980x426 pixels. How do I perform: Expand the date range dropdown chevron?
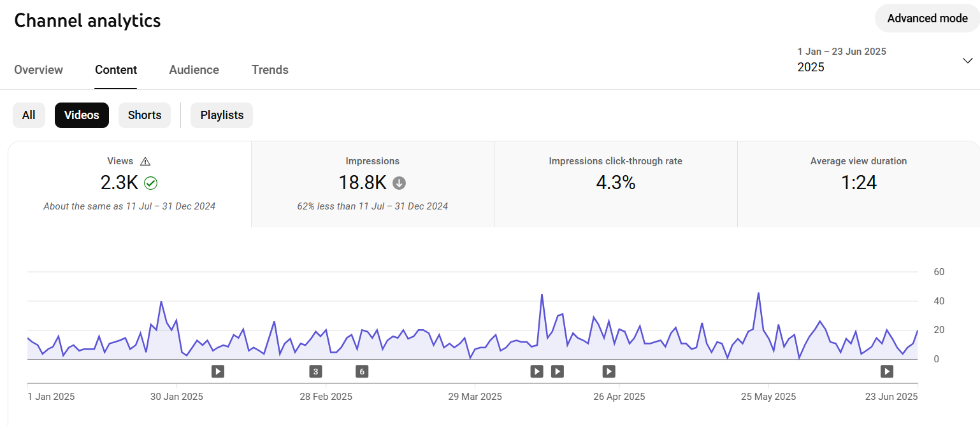coord(967,60)
